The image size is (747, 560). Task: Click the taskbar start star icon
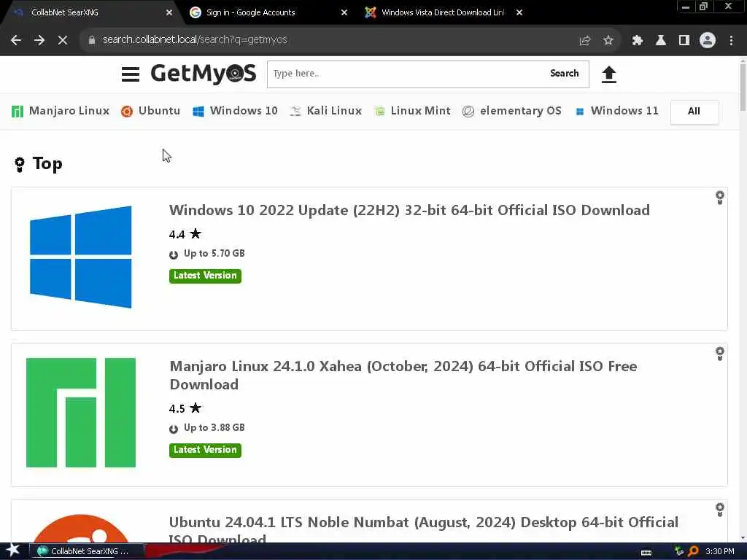coord(12,550)
